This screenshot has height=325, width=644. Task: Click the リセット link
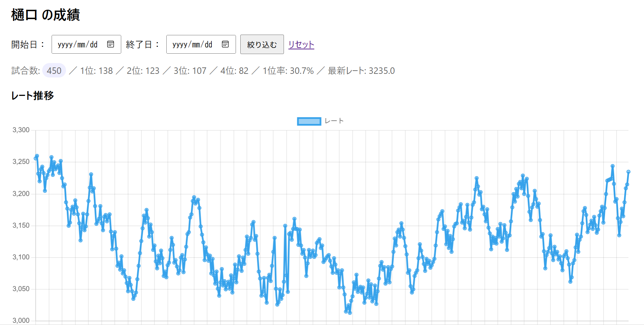pyautogui.click(x=301, y=44)
